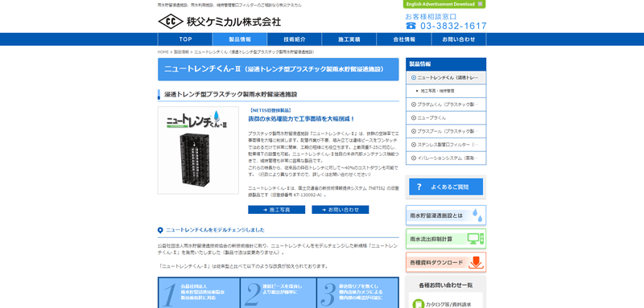Click the カタログ等/資料請求 link
This screenshot has width=644, height=308.
click(448, 305)
